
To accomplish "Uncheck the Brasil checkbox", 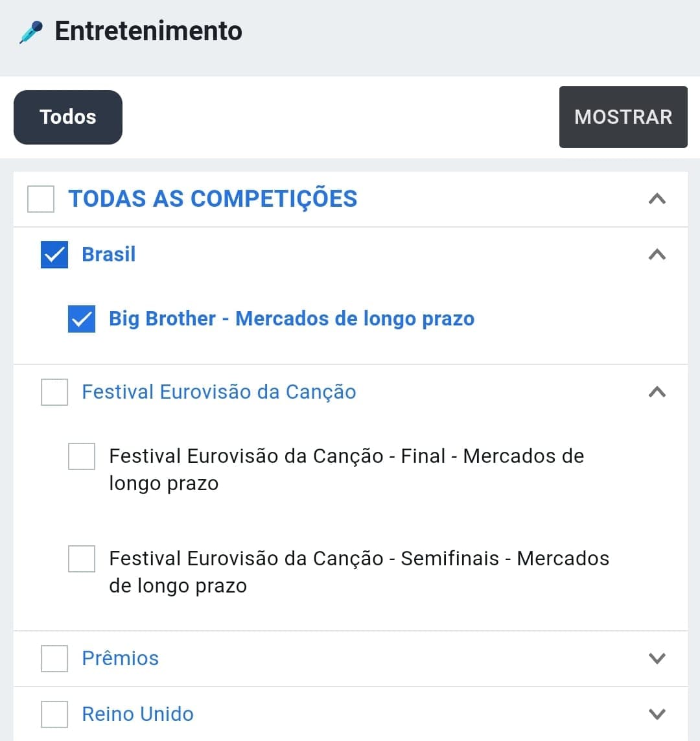I will tap(54, 255).
